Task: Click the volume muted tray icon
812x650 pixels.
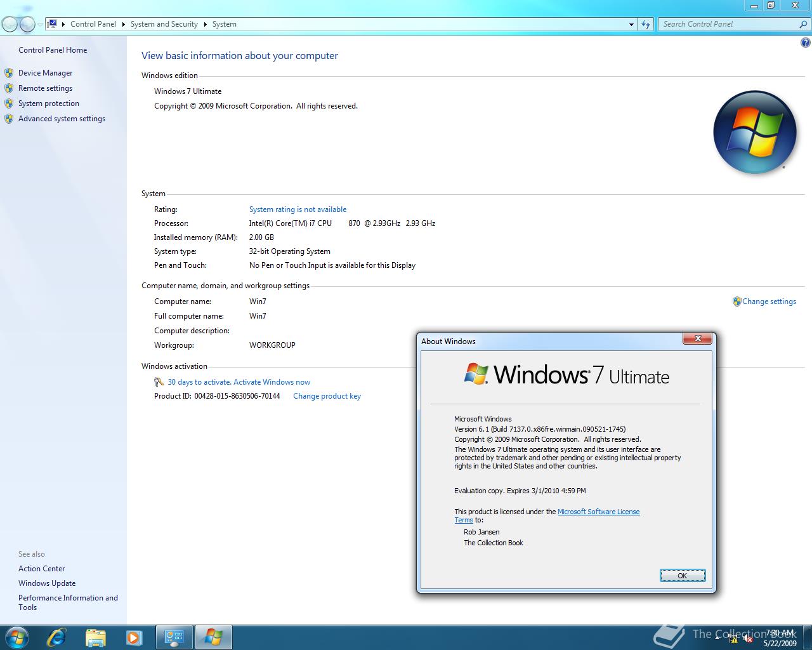Action: click(748, 639)
